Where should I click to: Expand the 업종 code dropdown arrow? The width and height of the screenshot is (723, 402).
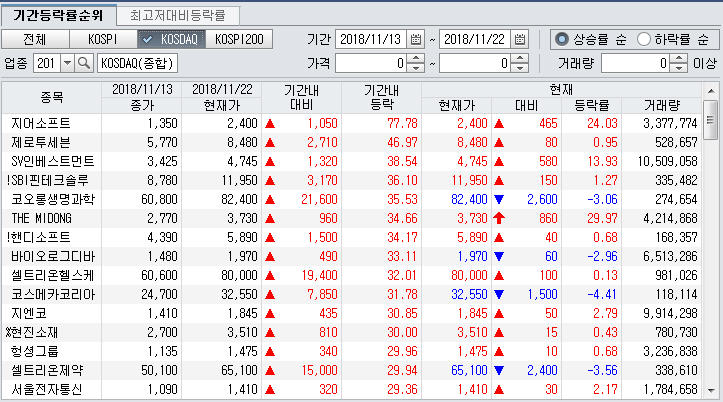(67, 63)
